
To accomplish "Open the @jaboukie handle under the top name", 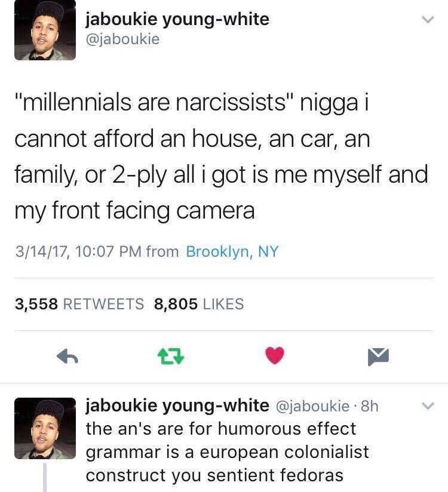I will click(123, 39).
